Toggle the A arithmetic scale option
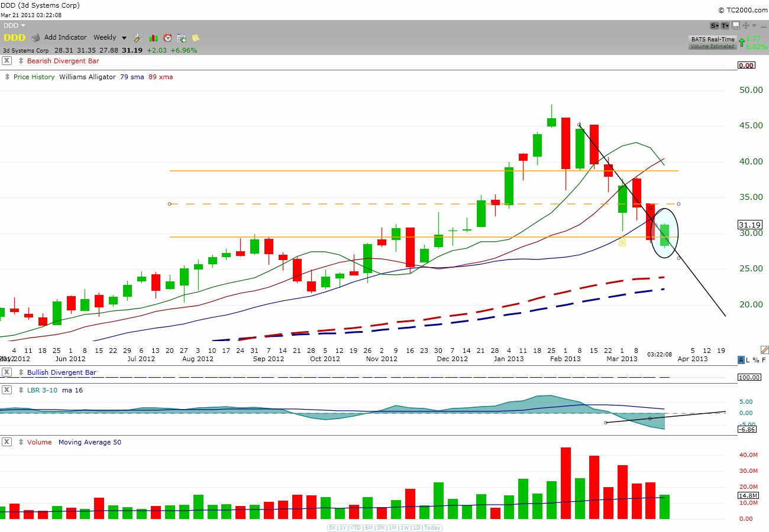769x532 pixels. point(741,360)
